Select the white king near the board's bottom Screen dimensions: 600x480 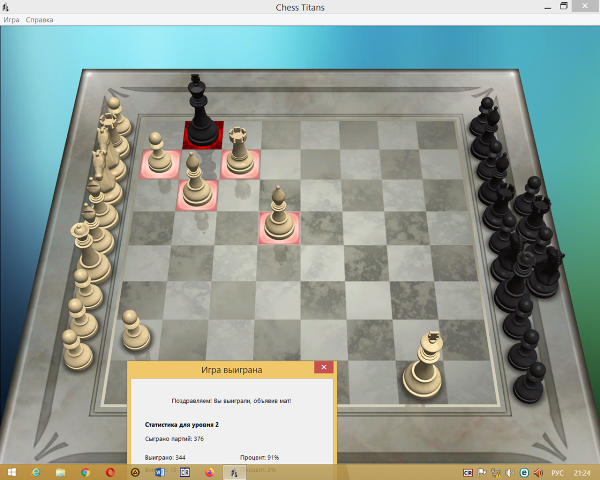coord(424,368)
